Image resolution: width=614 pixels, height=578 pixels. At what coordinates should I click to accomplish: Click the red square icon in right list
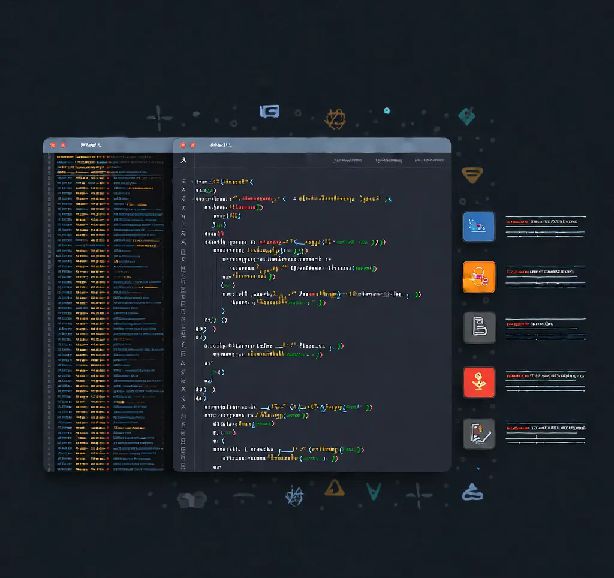[x=478, y=382]
